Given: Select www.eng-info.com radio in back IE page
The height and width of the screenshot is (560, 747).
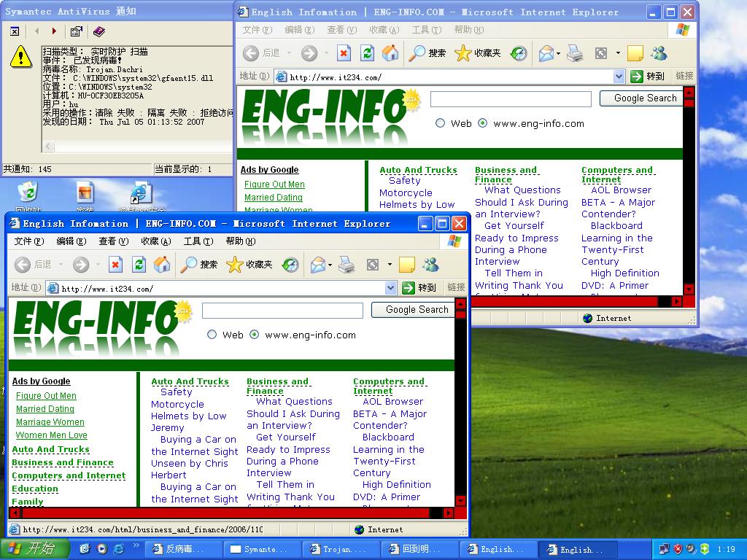Looking at the screenshot, I should (483, 123).
